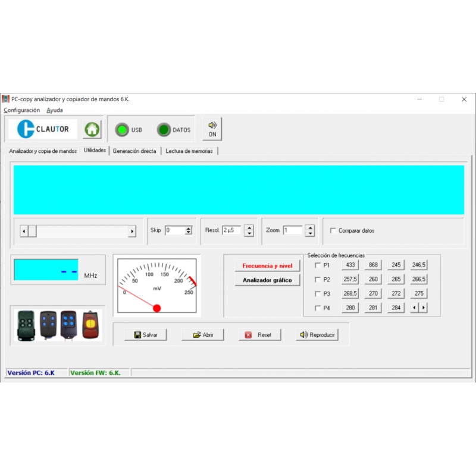This screenshot has width=476, height=476.
Task: Decrease Zoom value with down arrow
Action: (310, 233)
